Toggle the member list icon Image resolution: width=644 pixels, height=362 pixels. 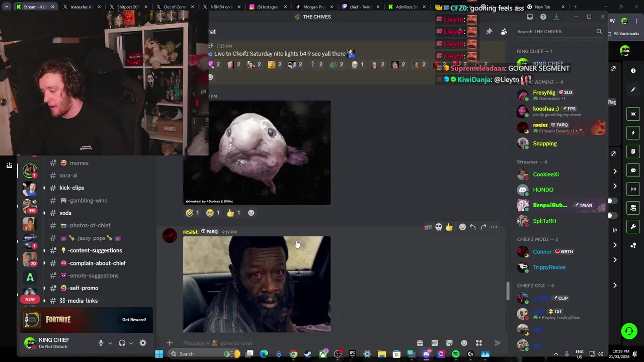tap(504, 32)
